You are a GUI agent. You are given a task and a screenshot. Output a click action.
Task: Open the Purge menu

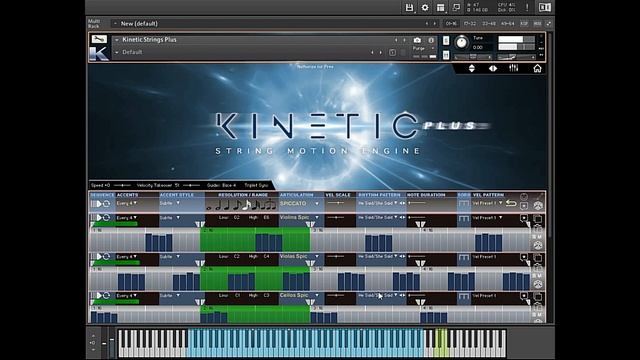coord(423,48)
